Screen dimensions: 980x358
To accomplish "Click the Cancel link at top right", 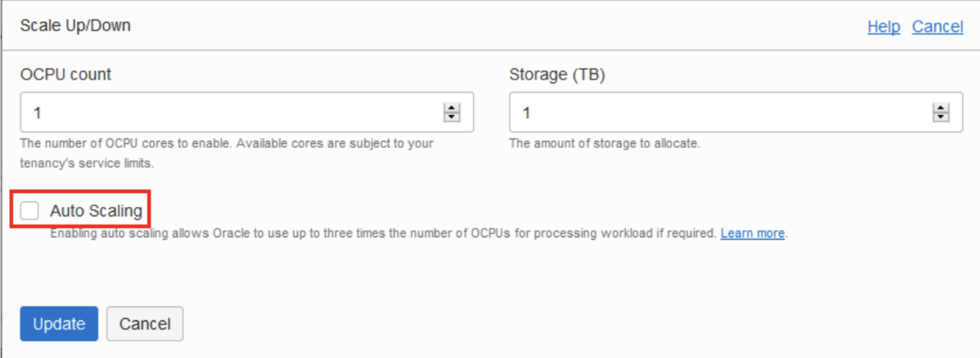I will coord(937,27).
